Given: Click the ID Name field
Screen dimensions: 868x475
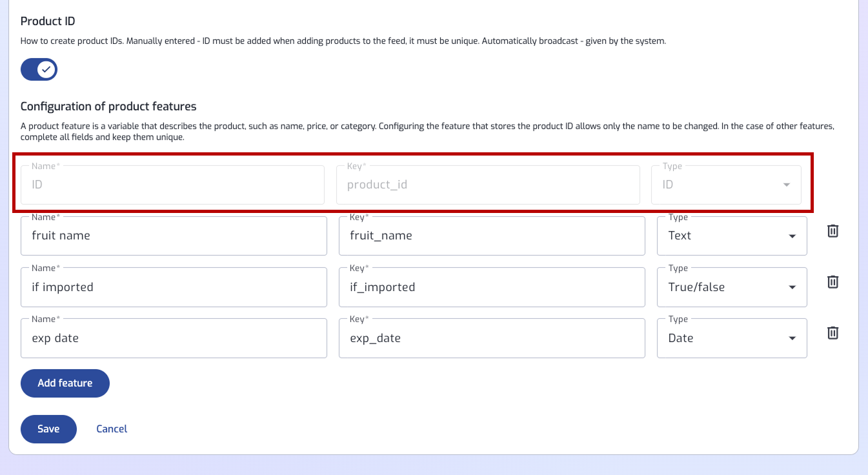Looking at the screenshot, I should point(172,185).
